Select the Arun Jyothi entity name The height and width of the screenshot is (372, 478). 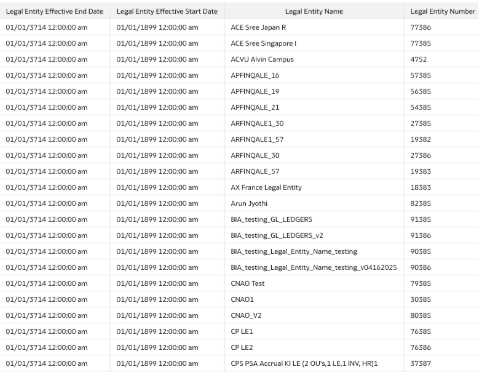[249, 203]
